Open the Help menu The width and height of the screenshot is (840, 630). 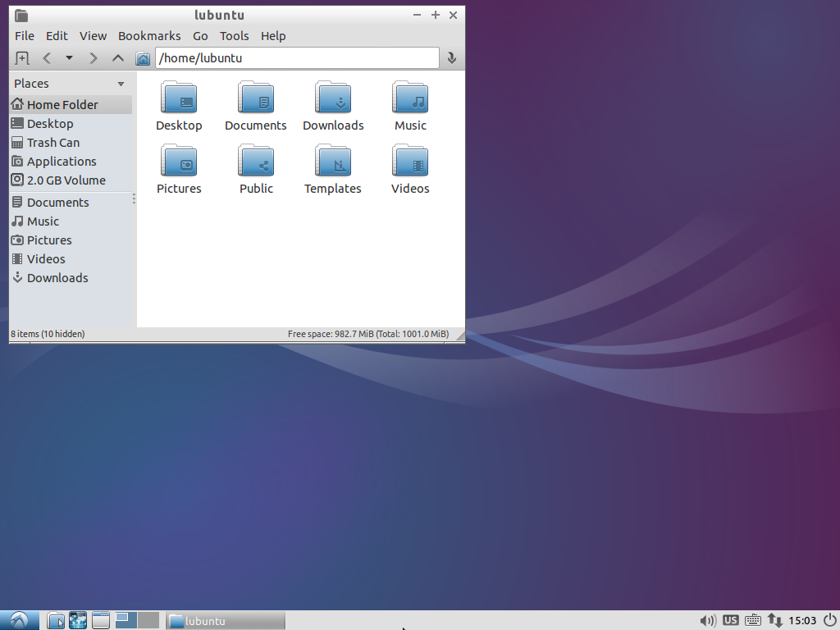[x=273, y=36]
